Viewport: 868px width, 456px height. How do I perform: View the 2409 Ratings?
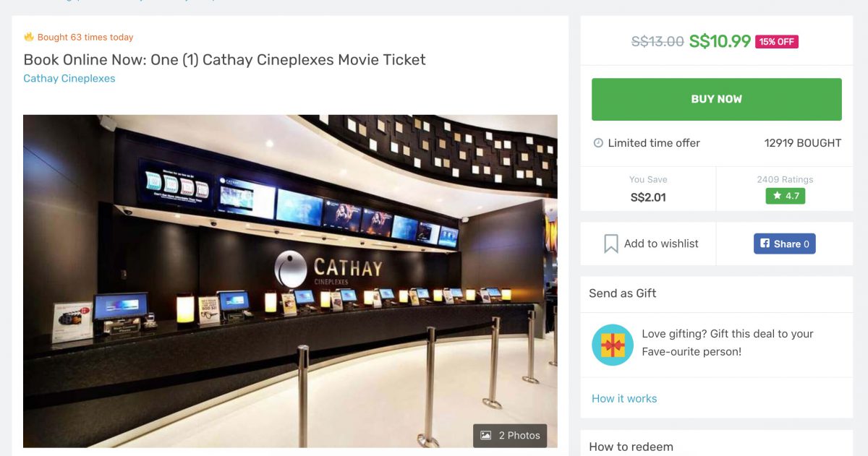point(784,179)
